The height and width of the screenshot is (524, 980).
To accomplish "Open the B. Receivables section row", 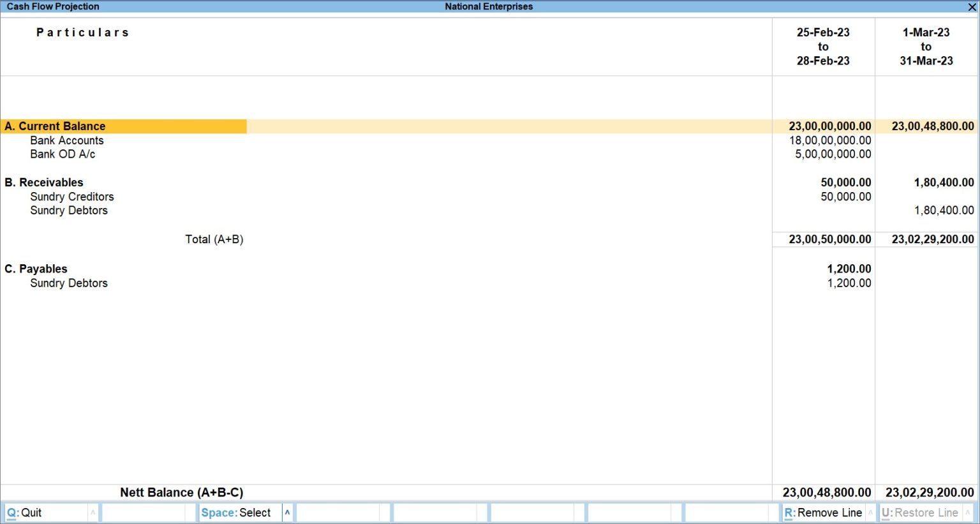I will point(44,182).
